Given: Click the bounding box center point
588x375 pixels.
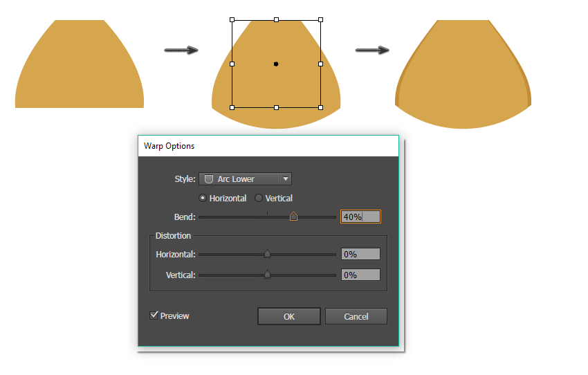Looking at the screenshot, I should pyautogui.click(x=276, y=64).
